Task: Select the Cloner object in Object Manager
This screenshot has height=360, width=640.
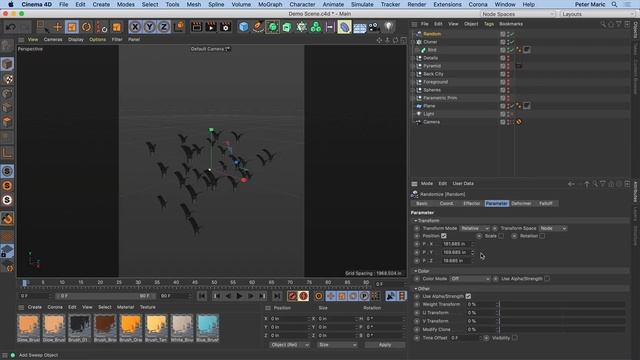Action: click(430, 42)
